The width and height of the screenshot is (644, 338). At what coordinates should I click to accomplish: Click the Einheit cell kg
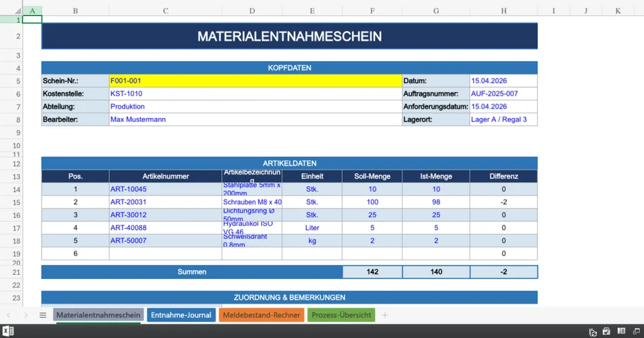[312, 241]
